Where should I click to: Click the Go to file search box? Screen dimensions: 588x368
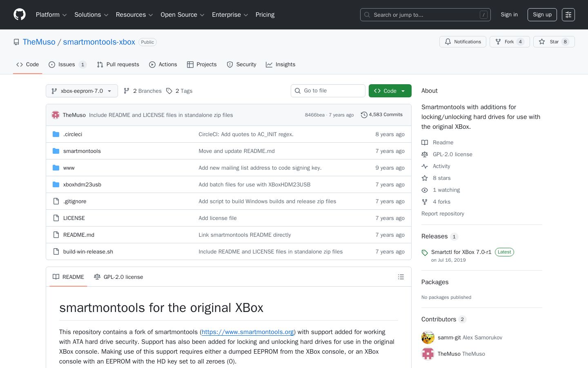click(328, 91)
